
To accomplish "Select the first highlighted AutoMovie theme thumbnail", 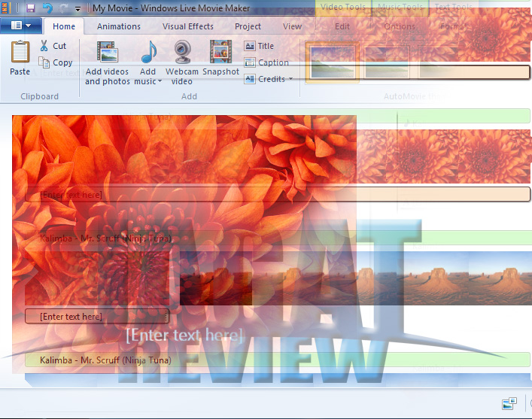I will click(333, 62).
